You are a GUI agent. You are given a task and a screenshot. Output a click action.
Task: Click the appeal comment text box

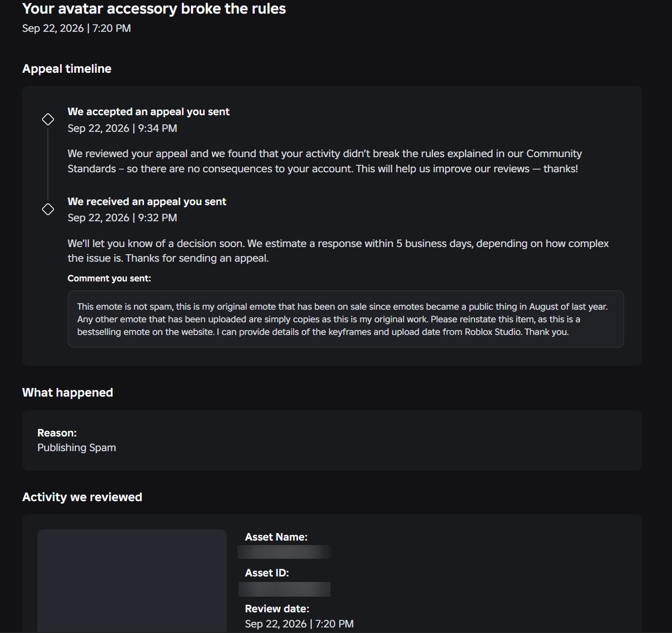point(346,319)
